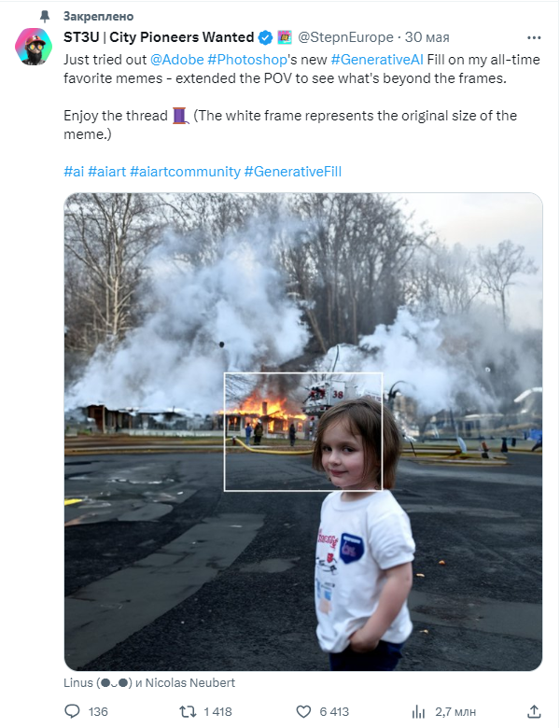Image resolution: width=560 pixels, height=728 pixels.
Task: Click the retweet icon showing 1 418
Action: point(188,711)
